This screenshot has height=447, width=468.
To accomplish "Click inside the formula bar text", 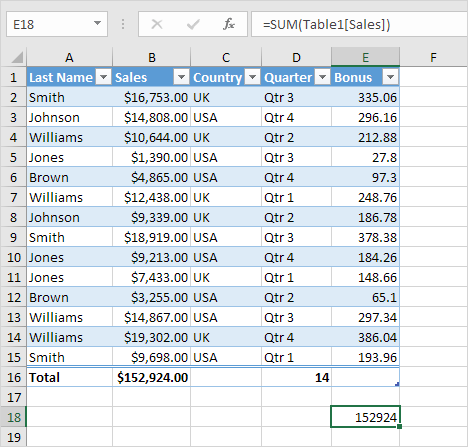I will tap(327, 24).
